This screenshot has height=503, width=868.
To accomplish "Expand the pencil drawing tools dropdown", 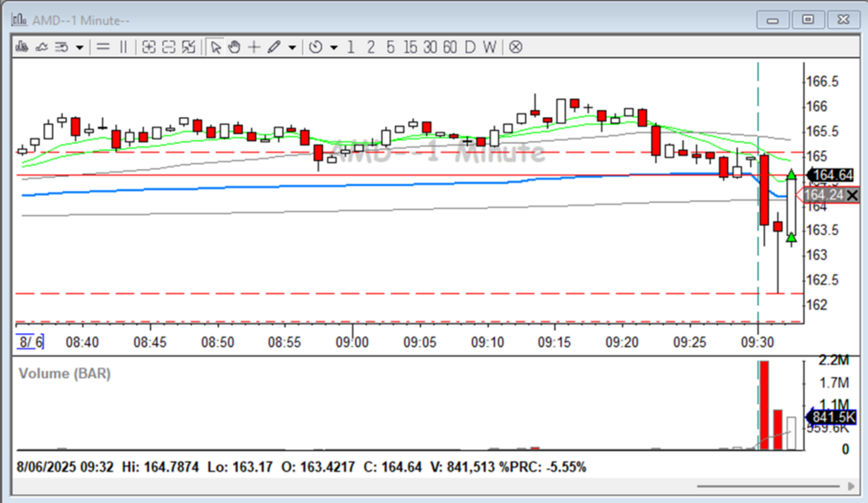I will [293, 47].
